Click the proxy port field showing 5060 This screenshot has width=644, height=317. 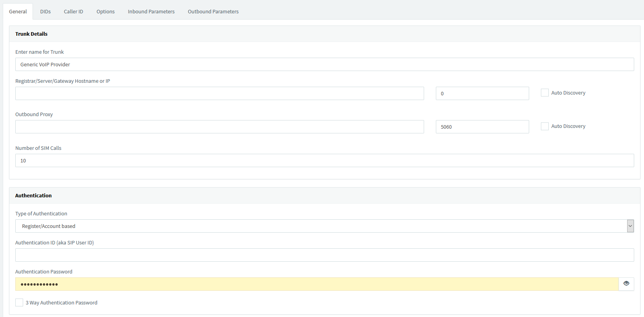coord(482,127)
